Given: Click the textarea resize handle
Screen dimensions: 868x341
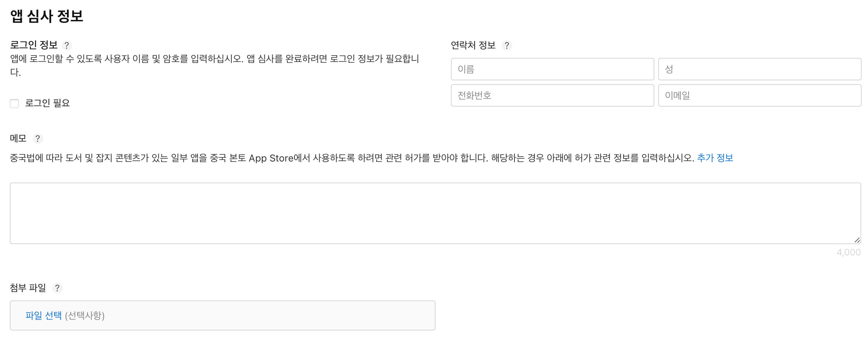Looking at the screenshot, I should point(857,240).
